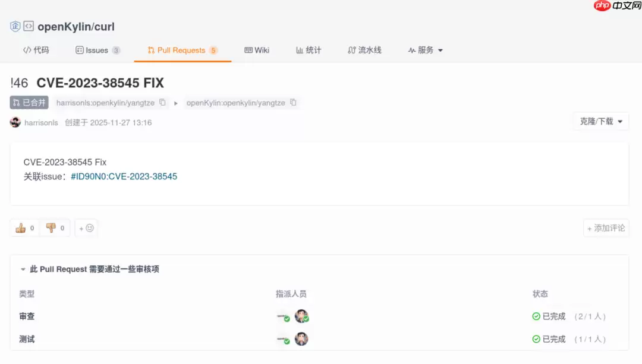Click the 已合并 merged status badge

tap(29, 103)
